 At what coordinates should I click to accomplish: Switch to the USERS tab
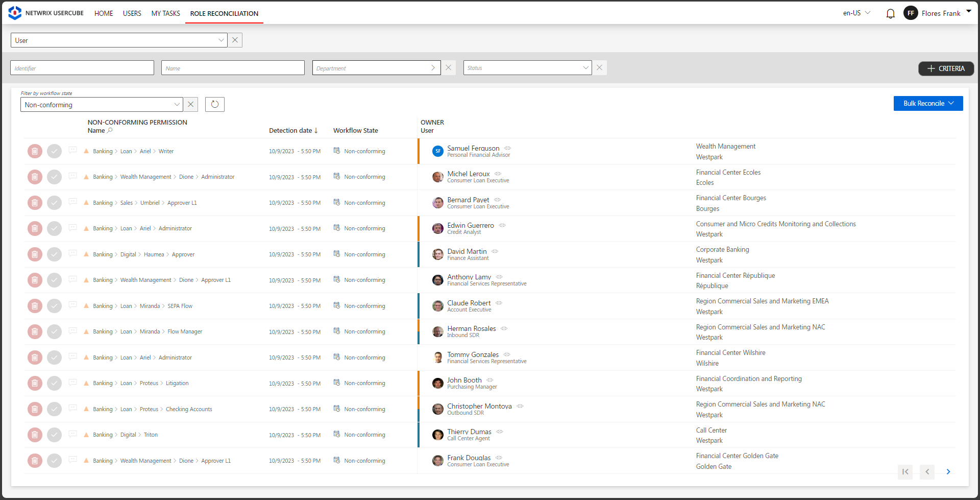(132, 13)
